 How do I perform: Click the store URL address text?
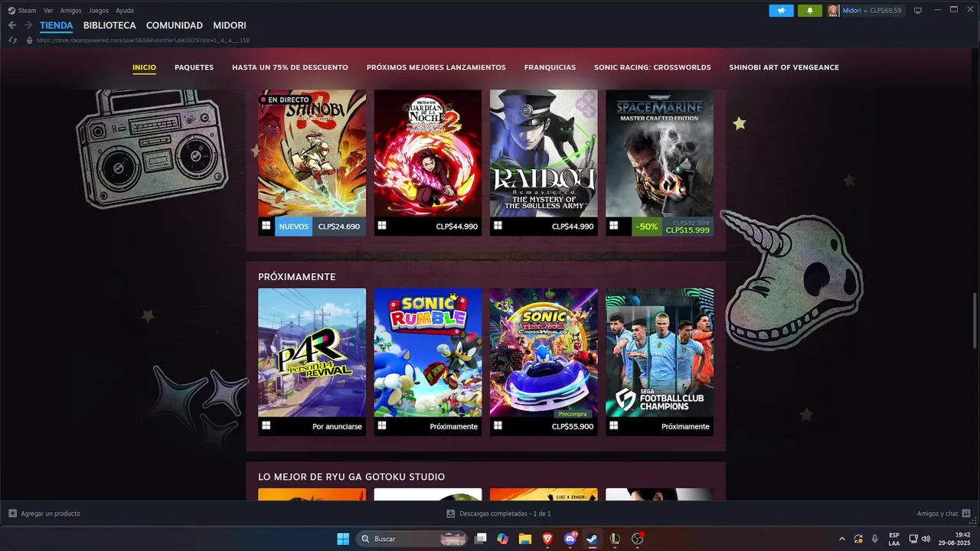(x=143, y=40)
